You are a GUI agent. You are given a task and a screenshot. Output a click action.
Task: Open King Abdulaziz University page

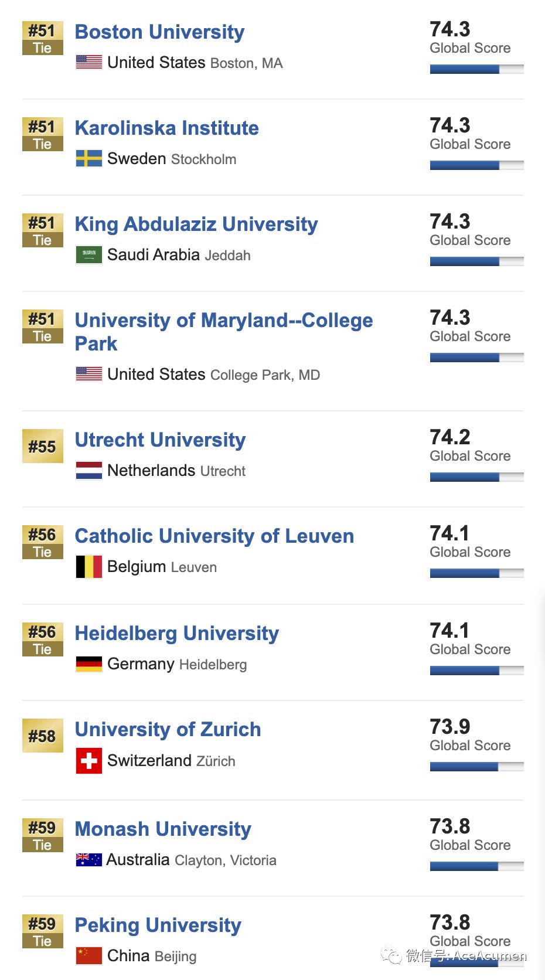[x=196, y=224]
